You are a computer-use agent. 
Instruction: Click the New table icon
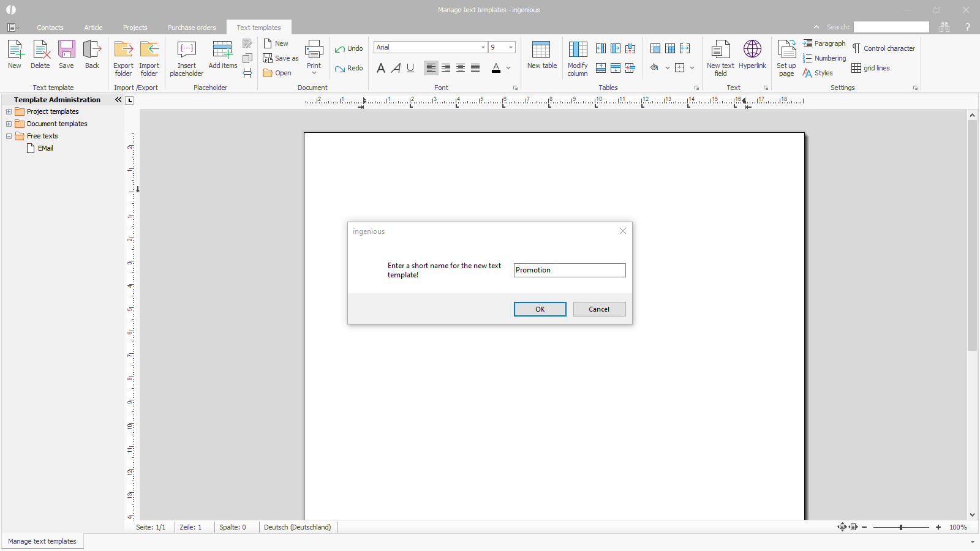[x=541, y=50]
